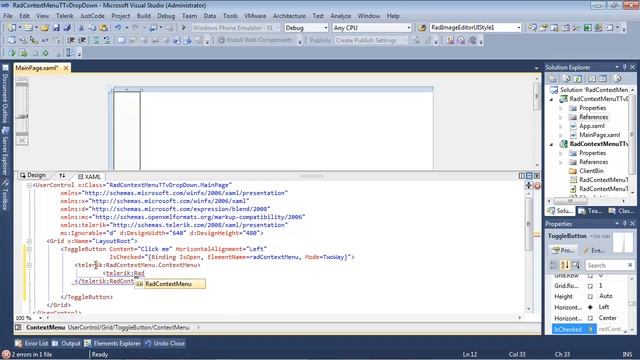
Task: Open the Telerik menu
Action: pos(64,16)
